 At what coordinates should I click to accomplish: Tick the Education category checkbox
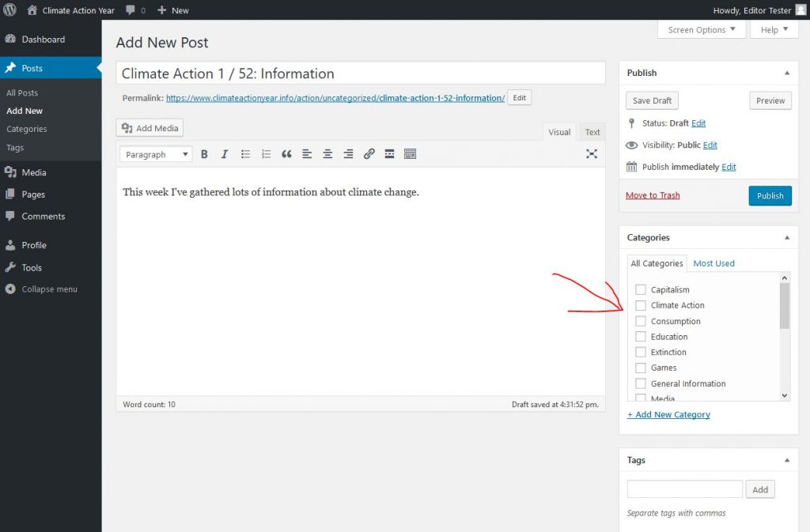[x=641, y=337]
